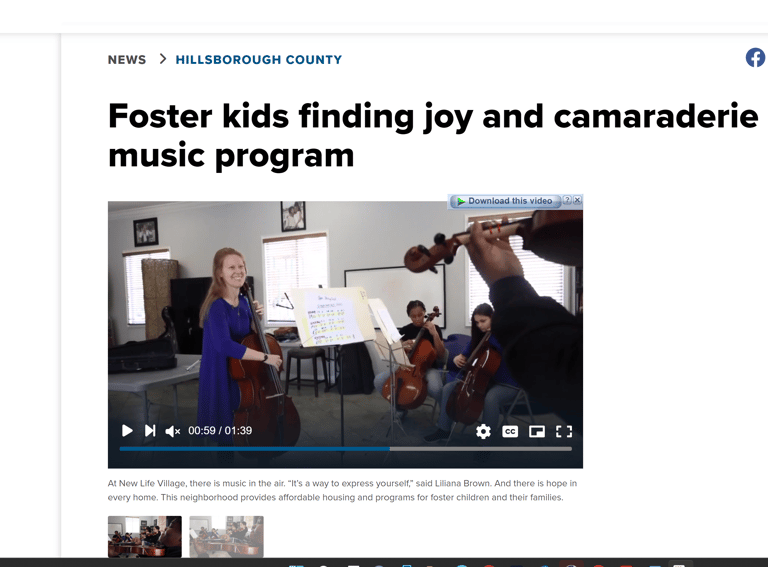Close the Download this video bar
Screen dimensions: 768x567
tap(577, 200)
